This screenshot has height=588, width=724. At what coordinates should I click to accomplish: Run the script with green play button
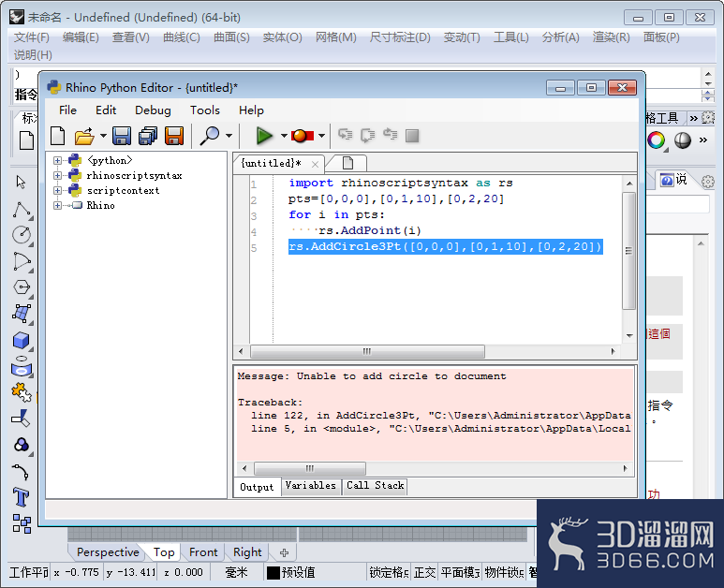click(264, 136)
